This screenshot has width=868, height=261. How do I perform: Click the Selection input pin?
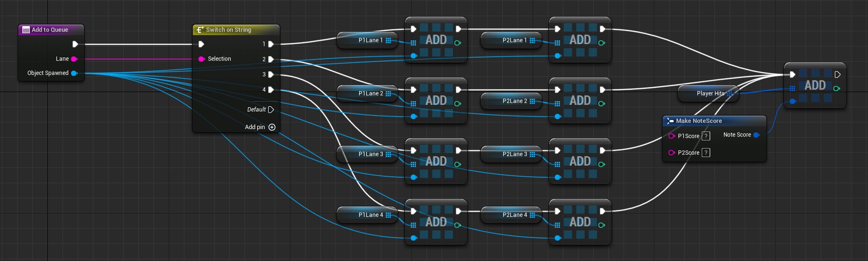[x=201, y=59]
